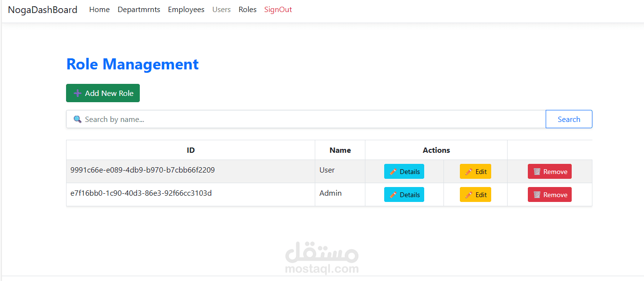View Details for the Admin role
The height and width of the screenshot is (281, 644).
pyautogui.click(x=404, y=195)
